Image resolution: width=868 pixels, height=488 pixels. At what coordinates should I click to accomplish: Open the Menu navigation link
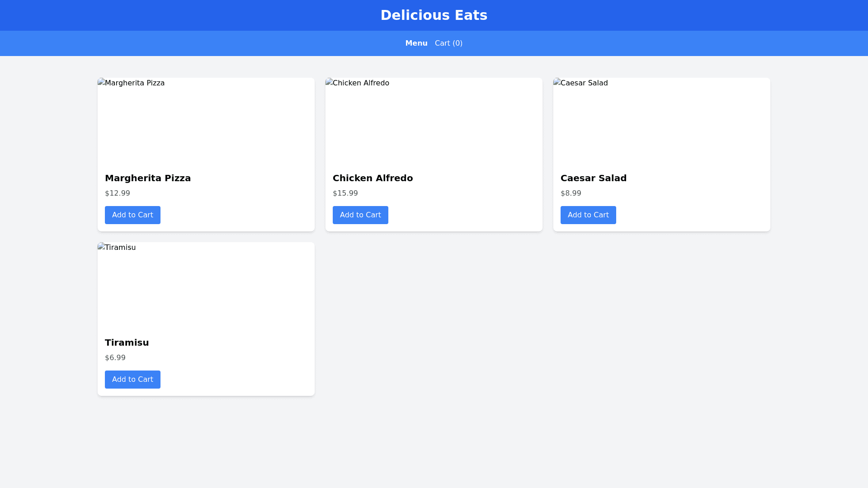[416, 43]
